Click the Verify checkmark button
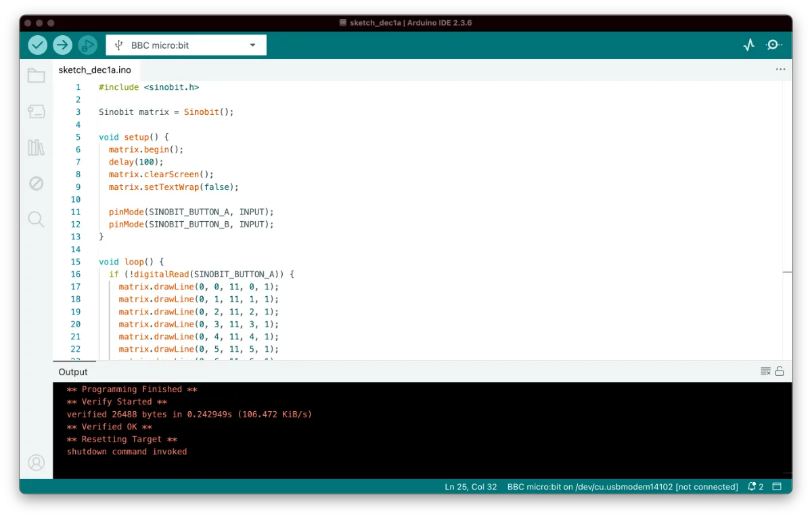This screenshot has height=518, width=812. pos(38,45)
